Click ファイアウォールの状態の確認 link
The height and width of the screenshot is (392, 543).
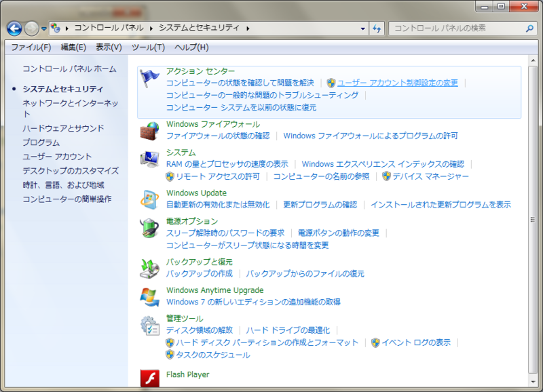click(218, 136)
